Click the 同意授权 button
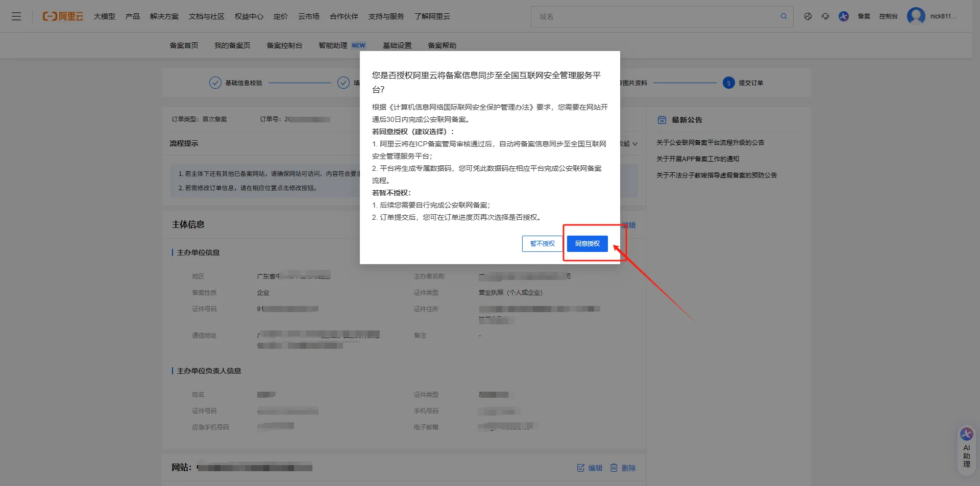The height and width of the screenshot is (486, 980). coord(587,244)
